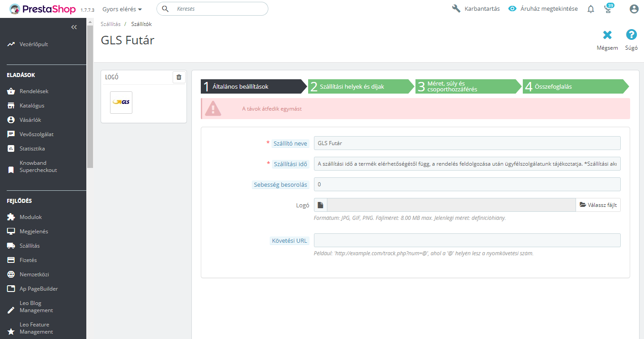Click the search magnifier icon
This screenshot has width=644, height=339.
coord(165,9)
